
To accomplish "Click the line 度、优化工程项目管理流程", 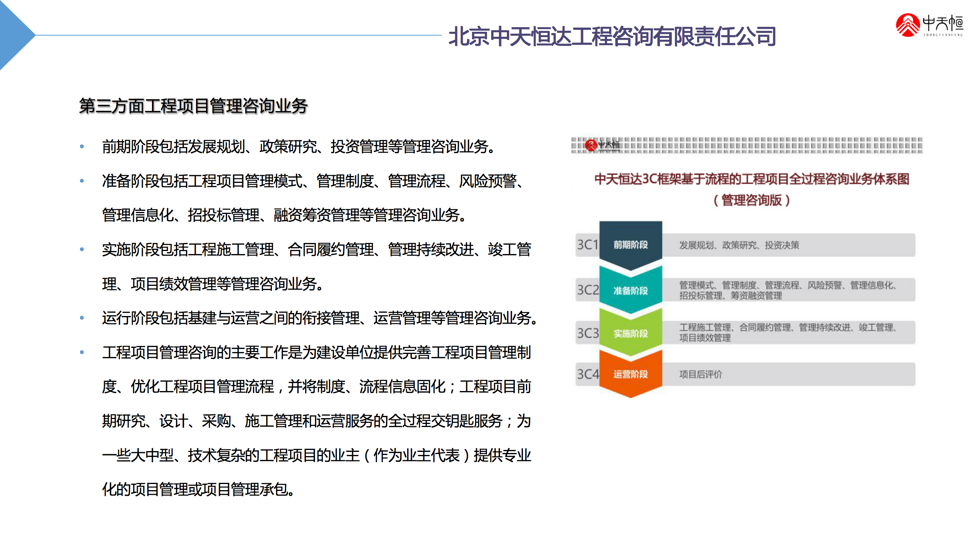I will pyautogui.click(x=317, y=386).
